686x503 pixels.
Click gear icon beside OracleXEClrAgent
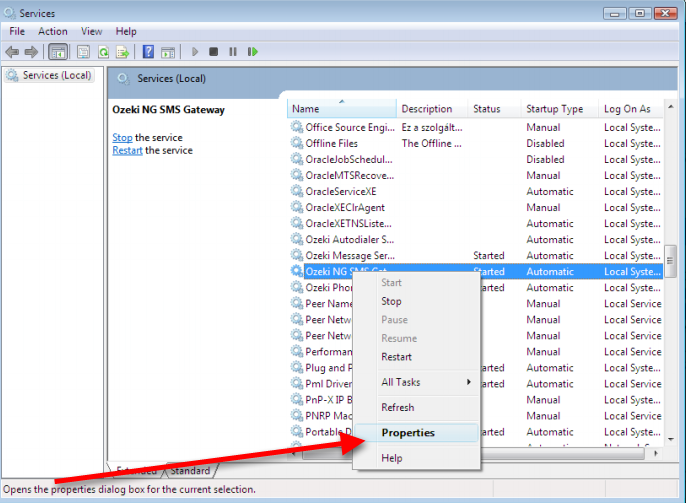coord(297,207)
